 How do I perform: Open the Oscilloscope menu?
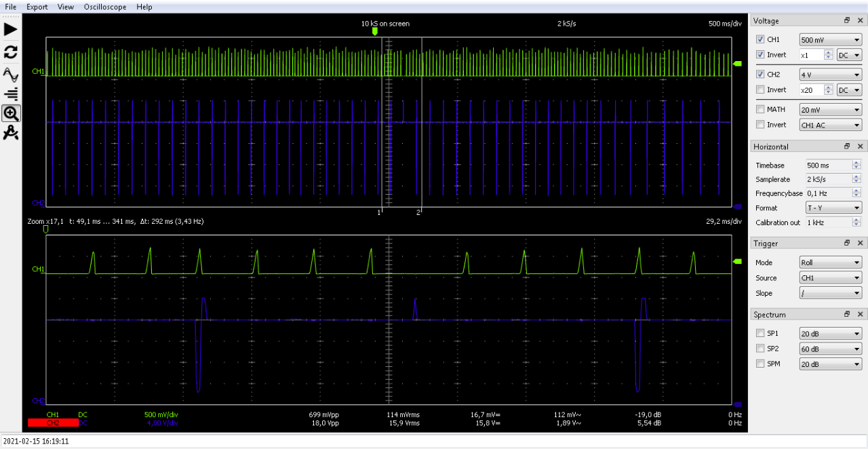(103, 7)
